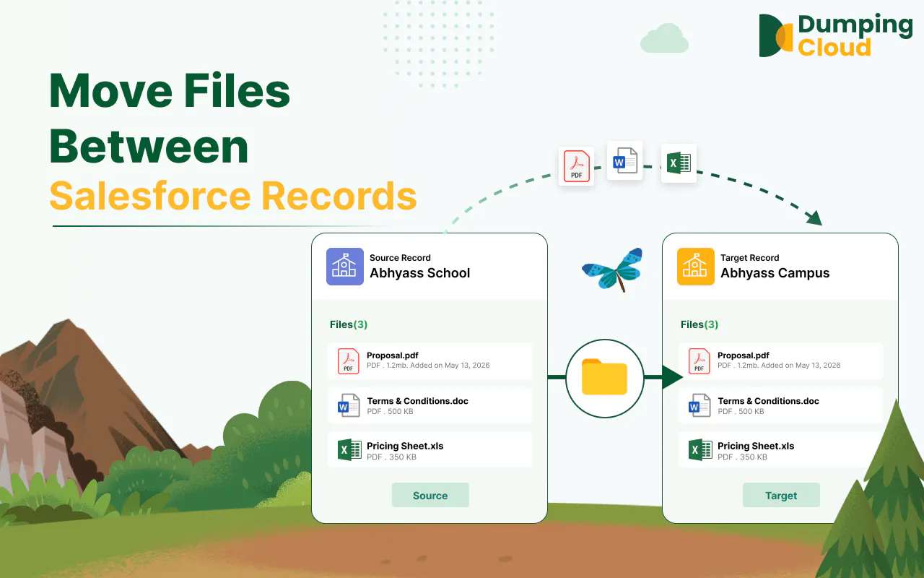Click the 'Source Record' label

(400, 258)
